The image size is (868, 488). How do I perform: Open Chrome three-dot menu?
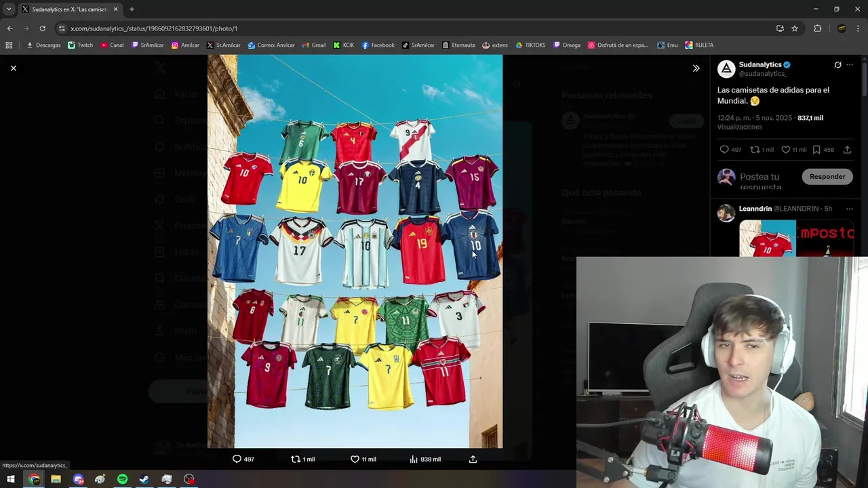(x=859, y=28)
